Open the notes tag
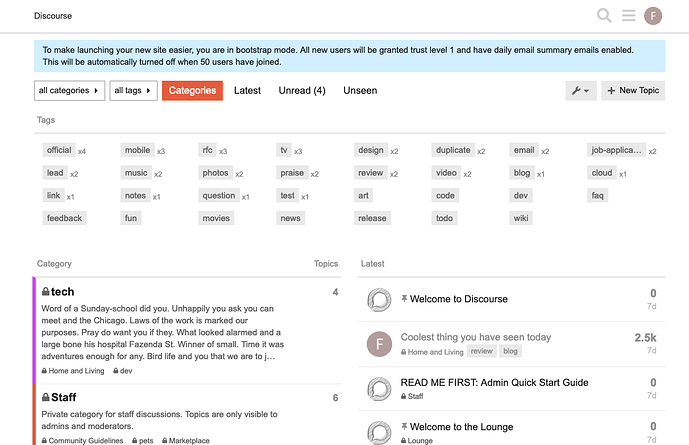Viewport: 689px width, 445px height. [x=135, y=195]
